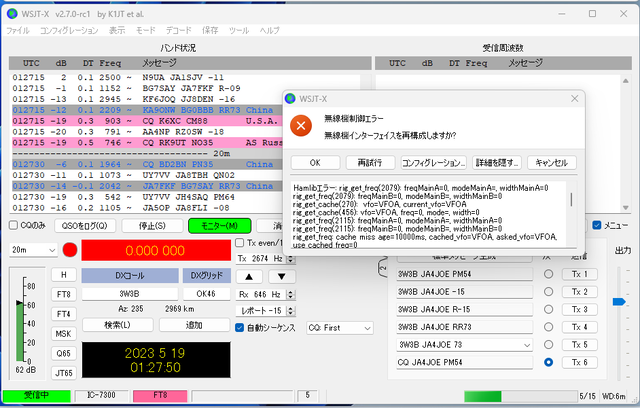The image size is (640, 408).
Task: Open the デコード menu
Action: pos(178,31)
